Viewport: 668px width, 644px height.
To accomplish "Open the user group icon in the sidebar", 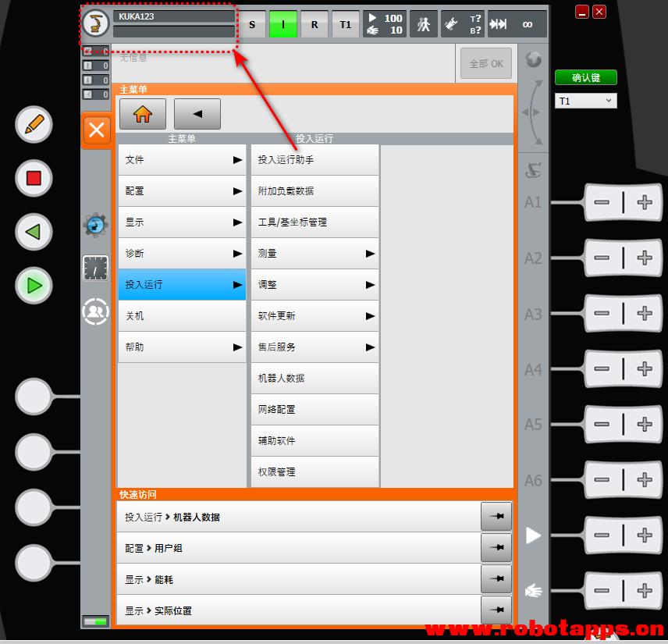I will (x=95, y=311).
